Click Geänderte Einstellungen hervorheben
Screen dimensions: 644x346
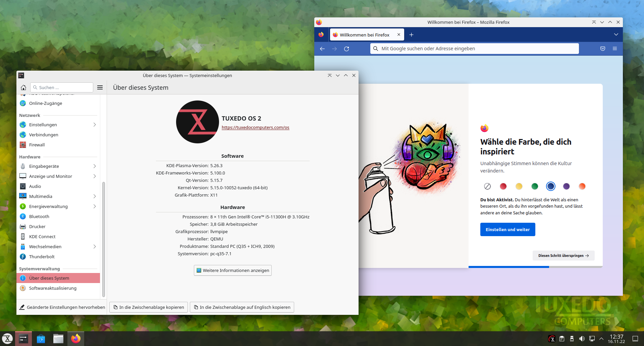tap(62, 307)
